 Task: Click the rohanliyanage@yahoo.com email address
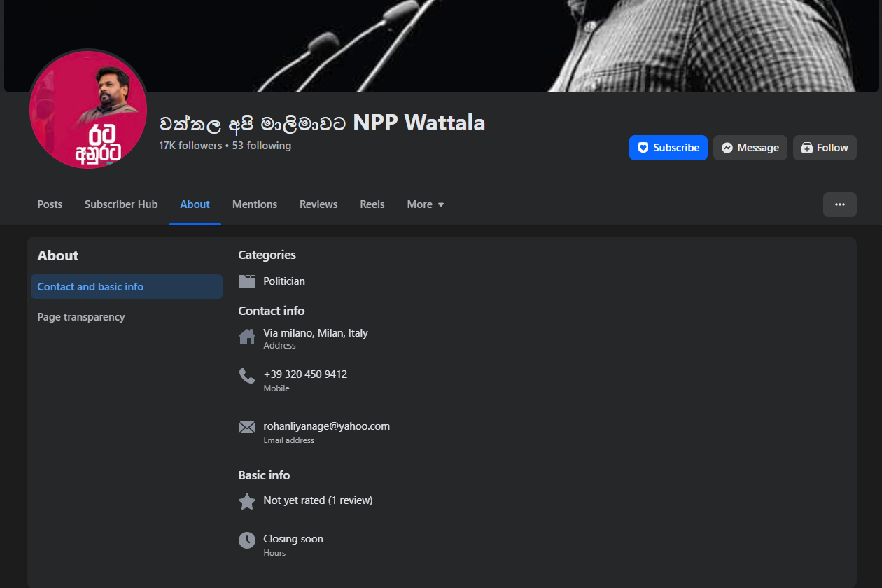point(326,426)
